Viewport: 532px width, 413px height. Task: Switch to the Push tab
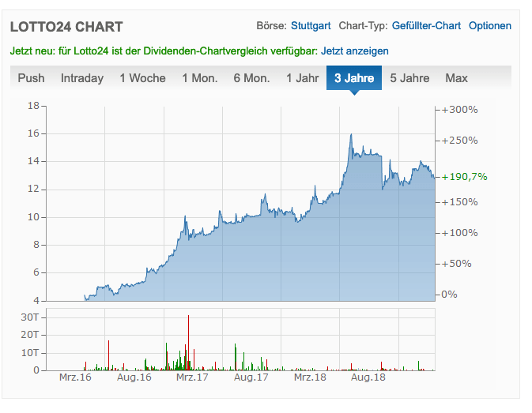pyautogui.click(x=31, y=78)
